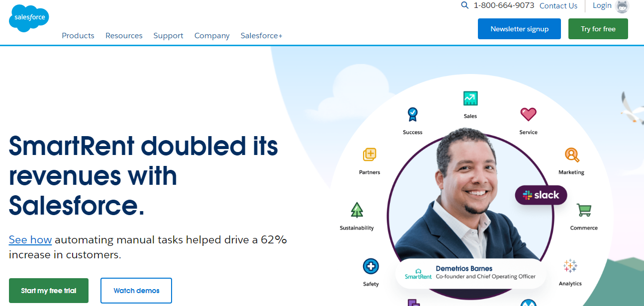Click the Service heart icon
Screen dimensions: 644x306
[528, 114]
